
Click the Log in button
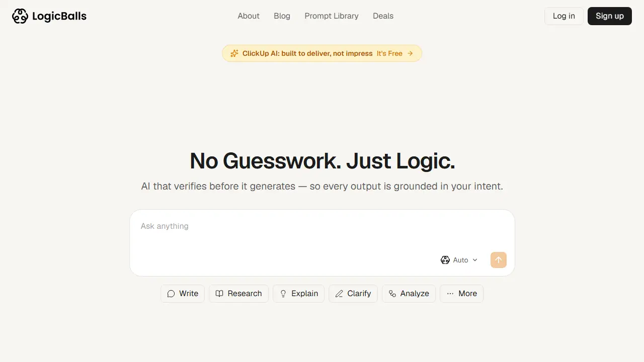[x=563, y=16]
